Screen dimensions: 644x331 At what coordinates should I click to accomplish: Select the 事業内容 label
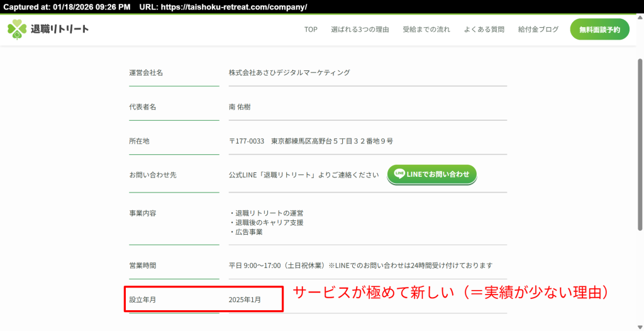tap(143, 213)
